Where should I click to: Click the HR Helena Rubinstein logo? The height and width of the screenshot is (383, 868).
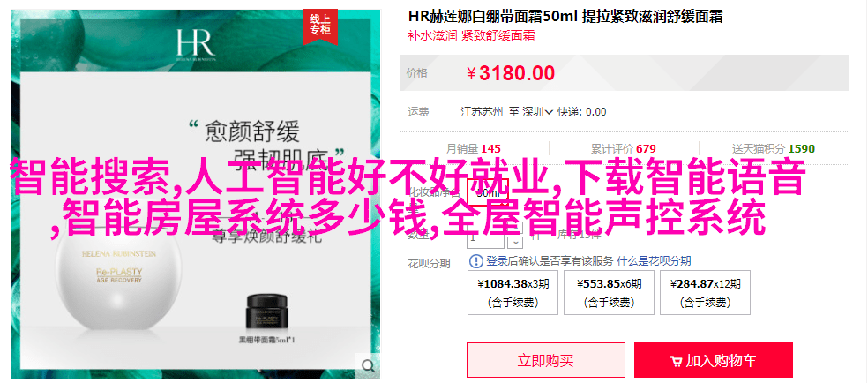click(197, 45)
